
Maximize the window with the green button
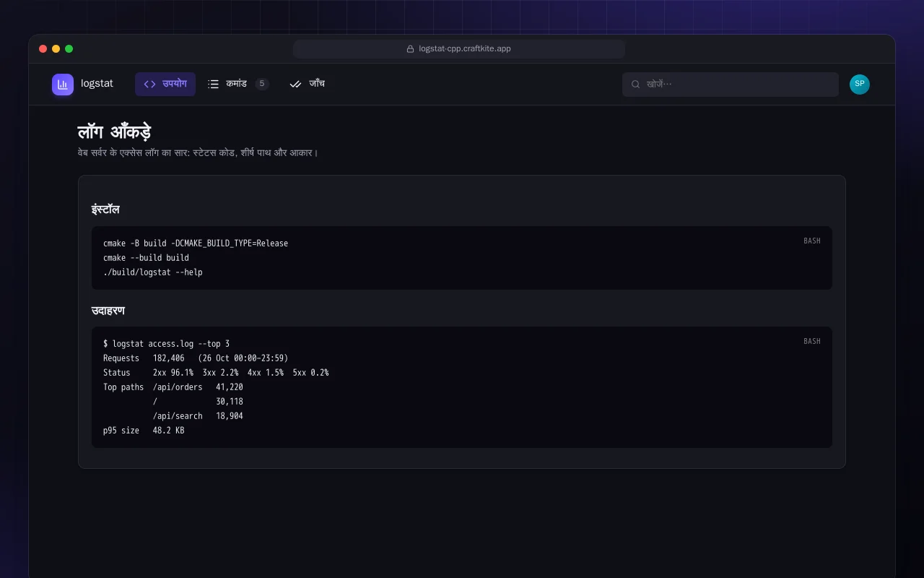69,49
